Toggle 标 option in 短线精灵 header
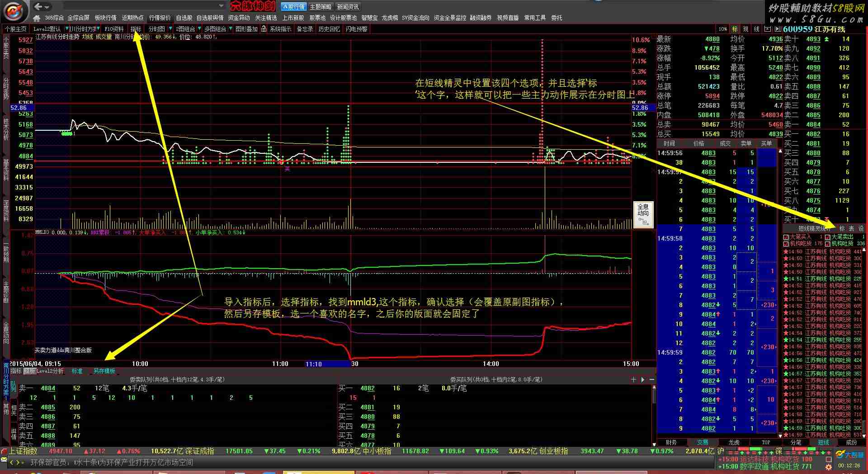 (x=842, y=229)
